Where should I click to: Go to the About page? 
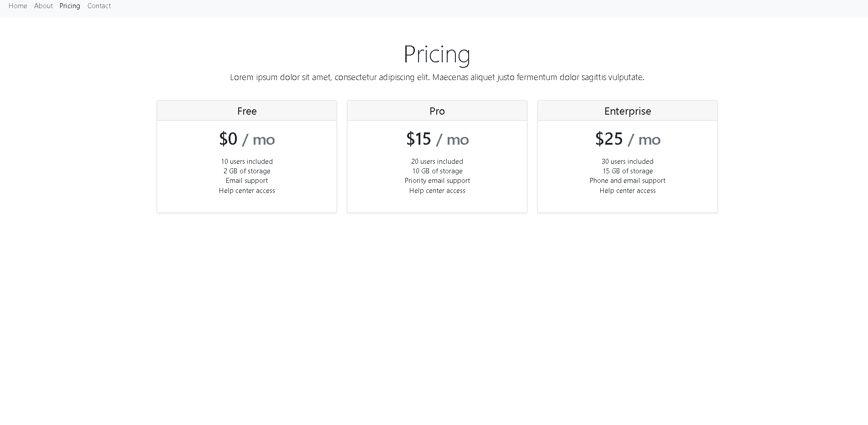pyautogui.click(x=44, y=6)
